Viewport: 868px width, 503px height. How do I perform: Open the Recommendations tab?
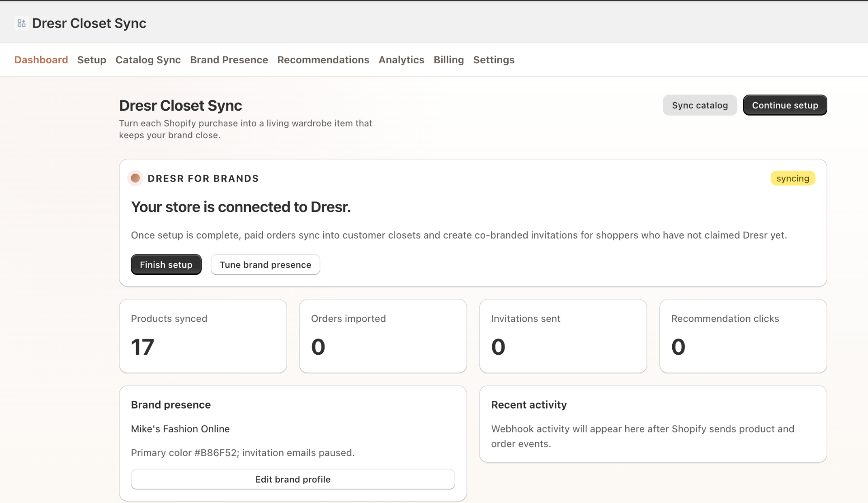pyautogui.click(x=323, y=60)
